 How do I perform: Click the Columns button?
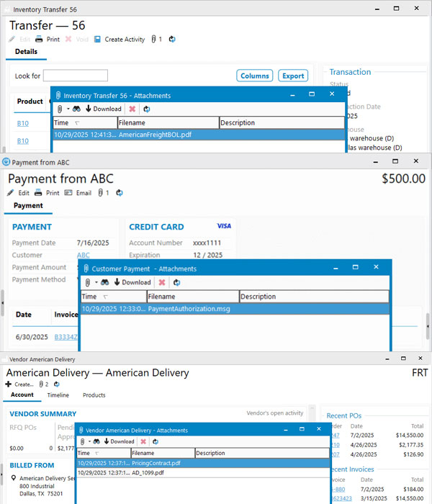point(255,76)
